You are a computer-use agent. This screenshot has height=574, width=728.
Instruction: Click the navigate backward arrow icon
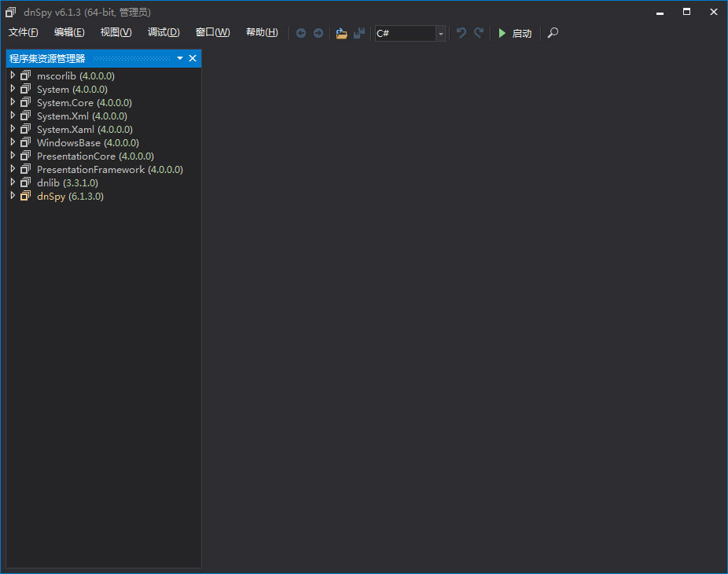click(301, 33)
